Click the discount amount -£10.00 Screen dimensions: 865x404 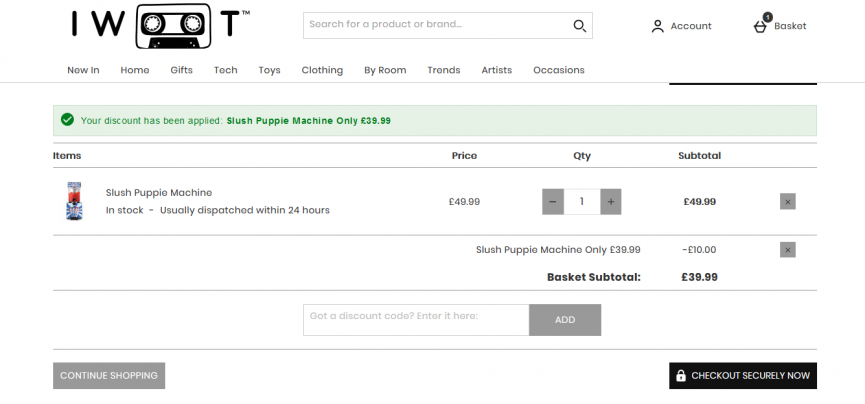point(699,249)
